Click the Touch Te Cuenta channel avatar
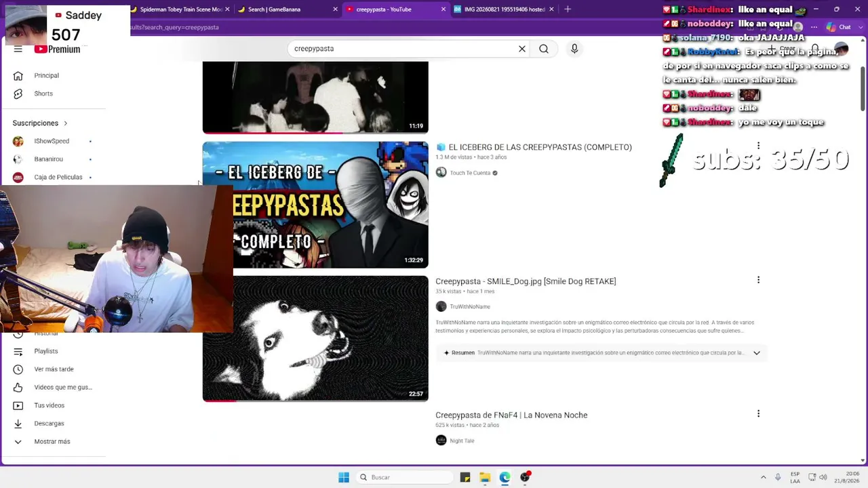Screen dimensions: 868x488 [x=441, y=173]
